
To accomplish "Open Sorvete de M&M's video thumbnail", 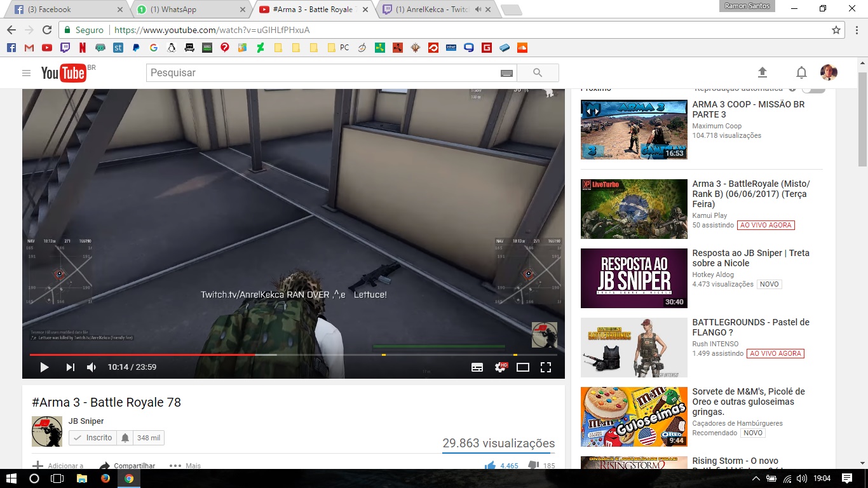I will [x=634, y=417].
